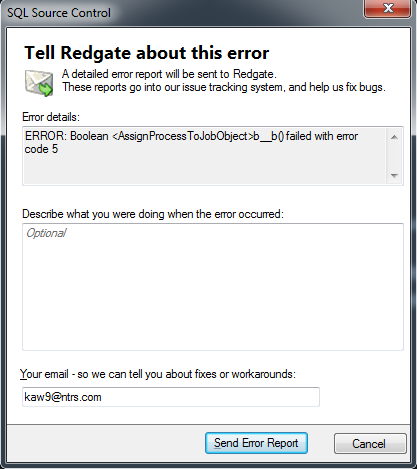
Task: Click the SQL Source Control title bar
Action: point(183,13)
